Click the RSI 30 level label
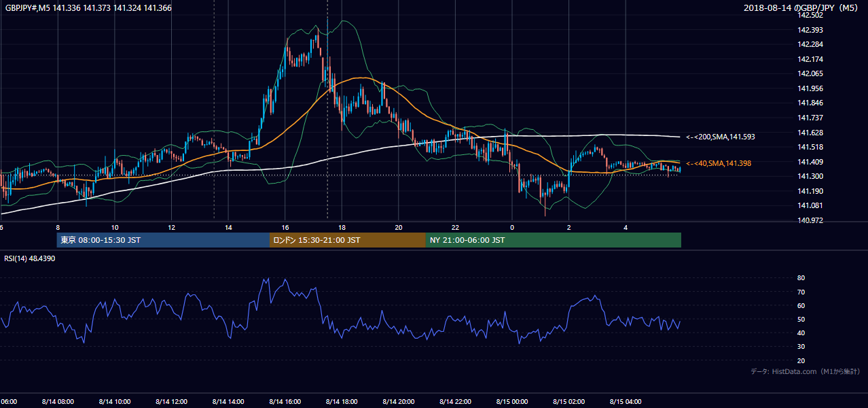The width and height of the screenshot is (868, 408). tap(801, 347)
